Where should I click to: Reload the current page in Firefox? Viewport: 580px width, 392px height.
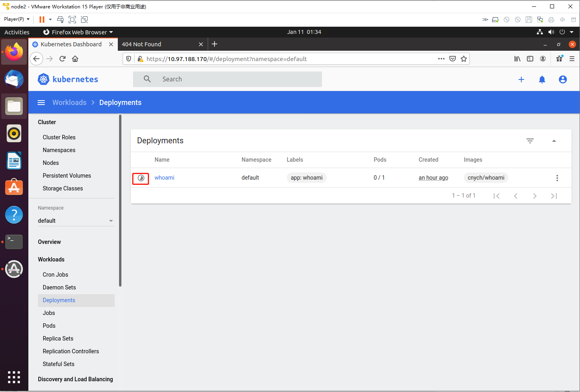pyautogui.click(x=62, y=59)
